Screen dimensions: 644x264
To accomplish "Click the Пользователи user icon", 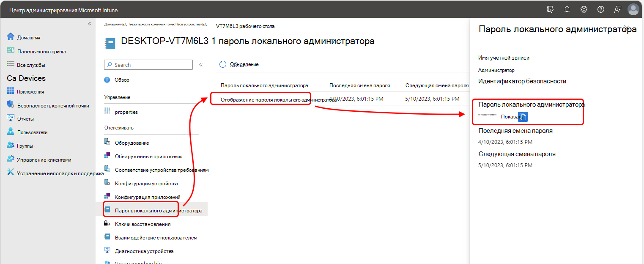I will coord(11,132).
